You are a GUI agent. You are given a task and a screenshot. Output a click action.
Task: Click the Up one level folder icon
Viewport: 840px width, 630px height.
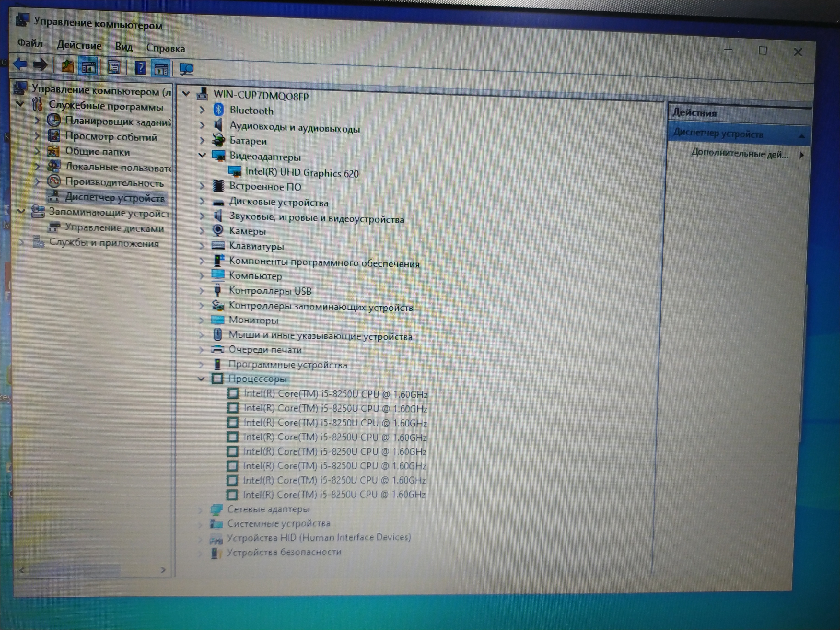click(67, 66)
